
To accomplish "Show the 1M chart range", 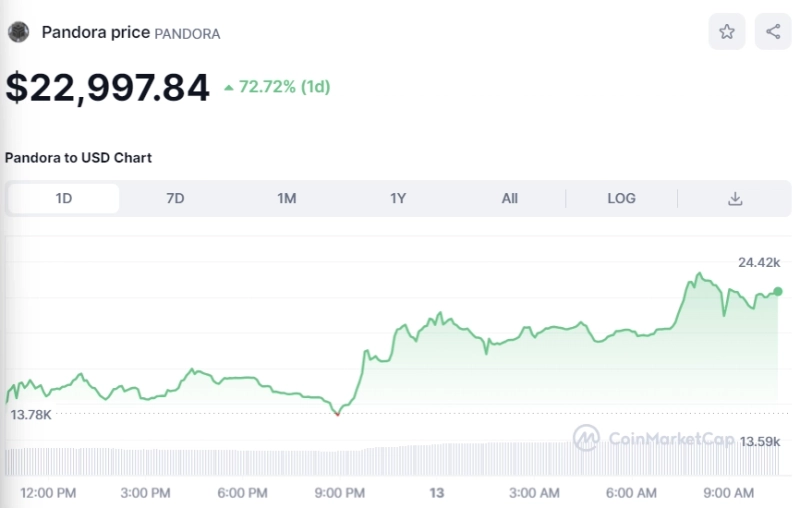I will coord(287,198).
